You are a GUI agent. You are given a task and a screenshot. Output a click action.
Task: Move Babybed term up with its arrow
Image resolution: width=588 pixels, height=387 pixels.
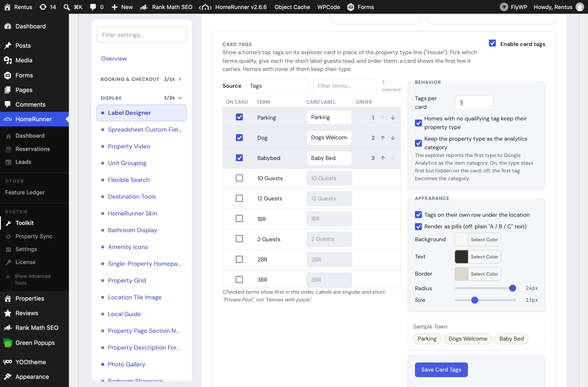(x=383, y=158)
